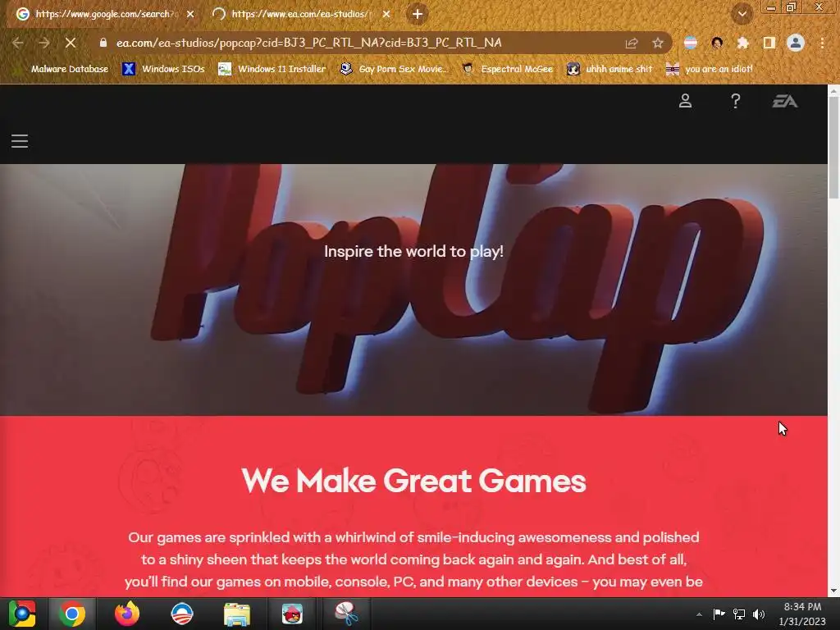This screenshot has width=840, height=630.
Task: Open the Chrome three-dot menu
Action: [x=822, y=43]
